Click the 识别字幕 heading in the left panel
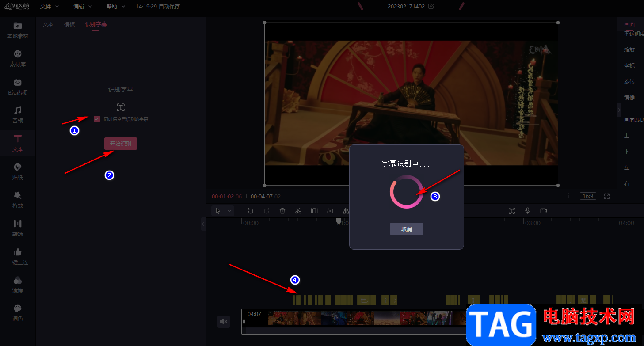Viewport: 644px width, 346px height. click(x=121, y=89)
